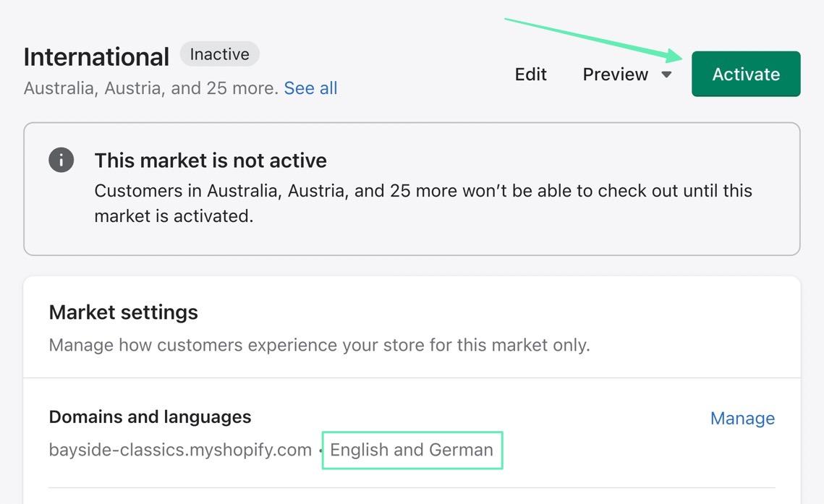Click the highlighted English and German text
The image size is (824, 504).
pyautogui.click(x=411, y=450)
